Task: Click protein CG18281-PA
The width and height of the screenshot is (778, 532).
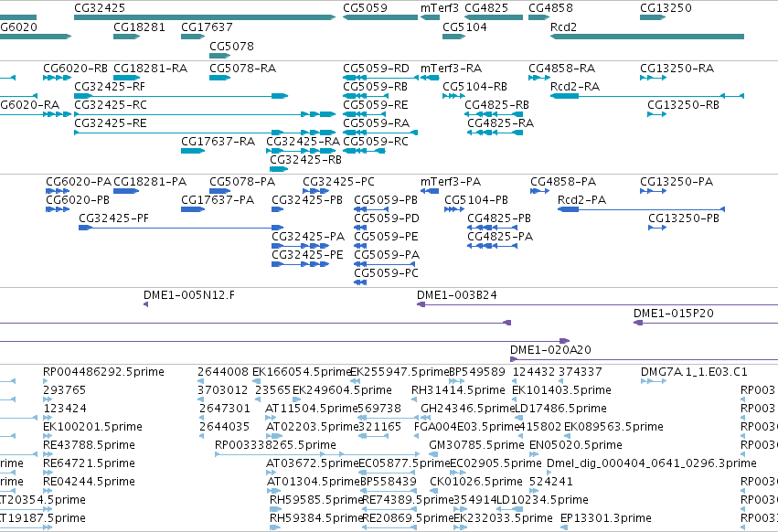Action: (150, 182)
